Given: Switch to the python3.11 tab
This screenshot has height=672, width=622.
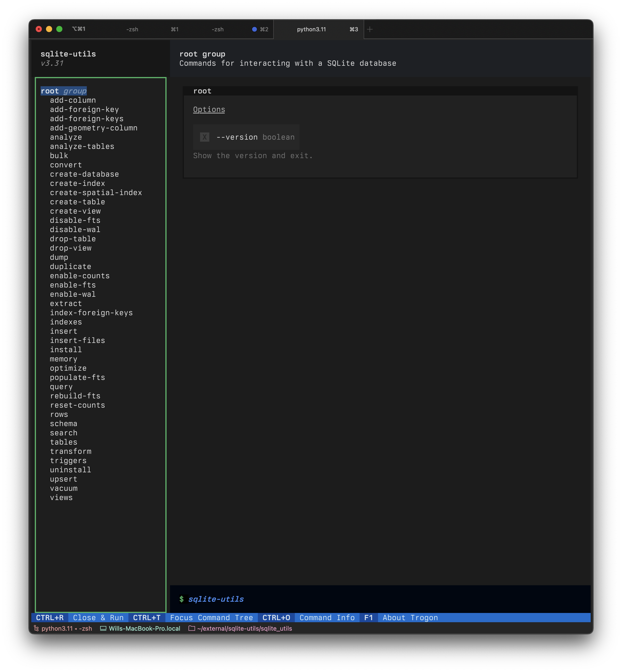Looking at the screenshot, I should pyautogui.click(x=311, y=29).
